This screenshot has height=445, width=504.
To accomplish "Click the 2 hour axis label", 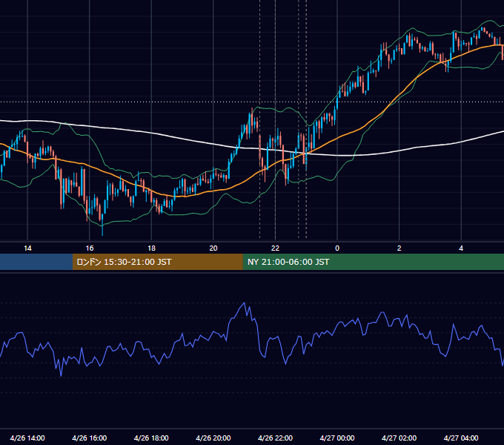I will pyautogui.click(x=399, y=248).
